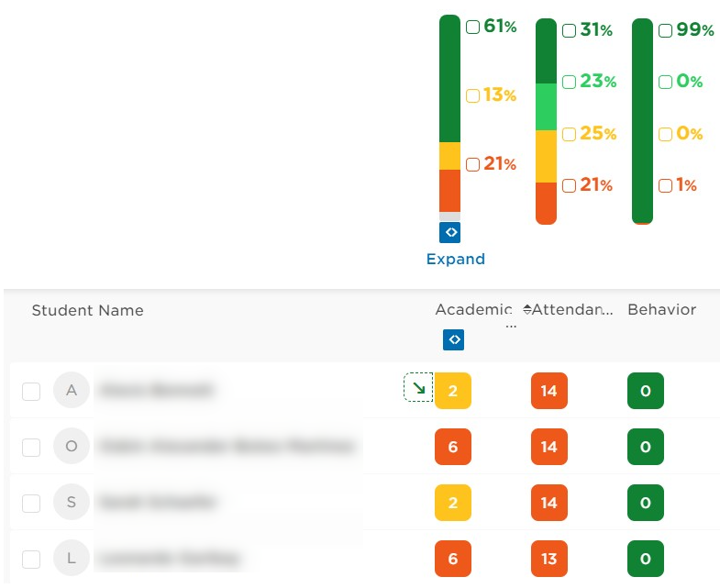Click the Student Name column header
The width and height of the screenshot is (720, 588).
[88, 311]
